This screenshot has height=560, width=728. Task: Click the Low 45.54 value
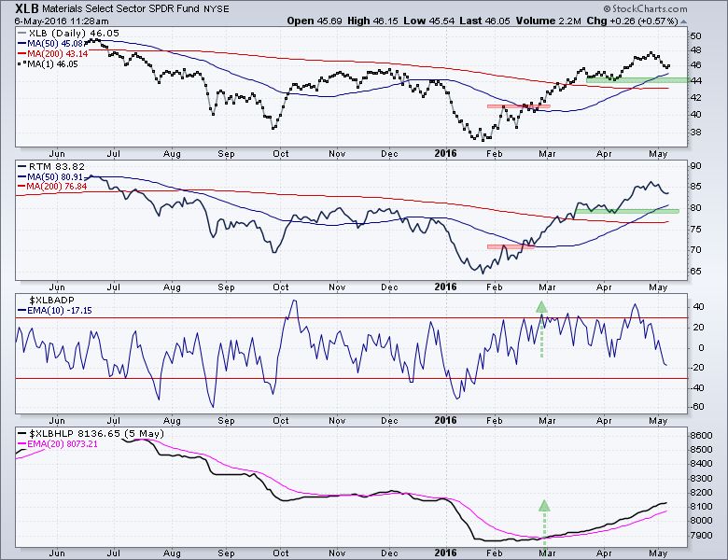[x=429, y=21]
